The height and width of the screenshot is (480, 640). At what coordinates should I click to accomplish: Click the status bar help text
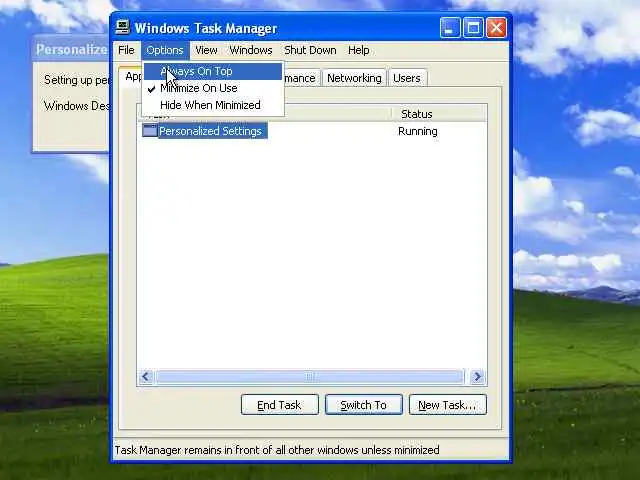pos(277,450)
